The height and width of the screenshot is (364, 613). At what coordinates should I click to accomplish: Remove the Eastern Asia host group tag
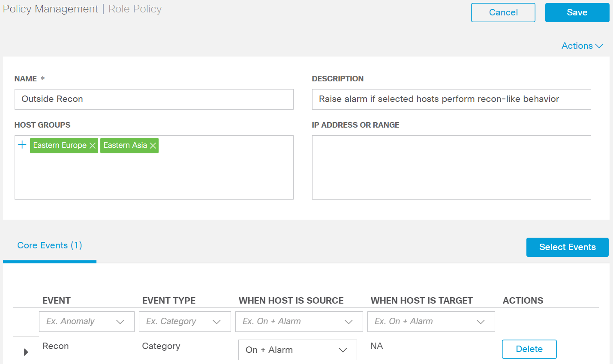click(153, 146)
